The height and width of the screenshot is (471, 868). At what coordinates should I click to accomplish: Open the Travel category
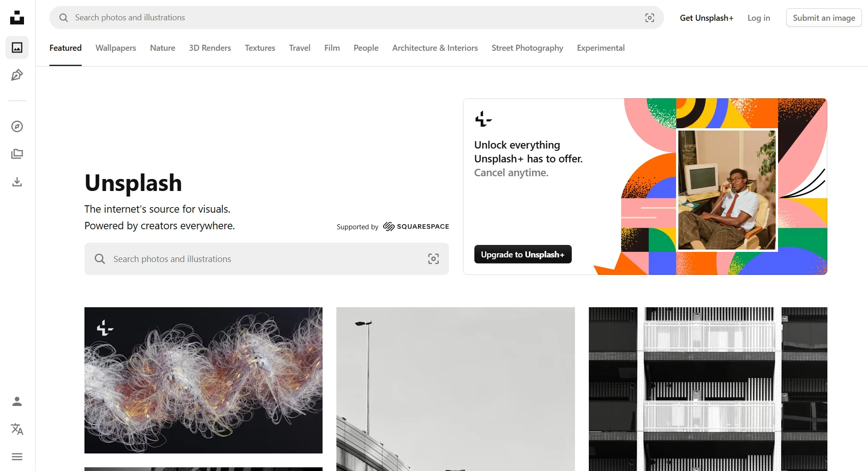point(299,48)
